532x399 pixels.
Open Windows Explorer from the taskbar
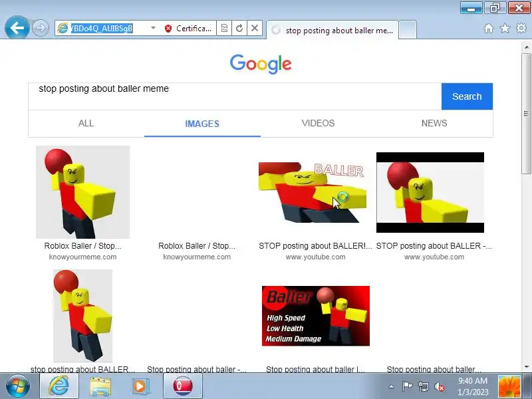pyautogui.click(x=100, y=386)
